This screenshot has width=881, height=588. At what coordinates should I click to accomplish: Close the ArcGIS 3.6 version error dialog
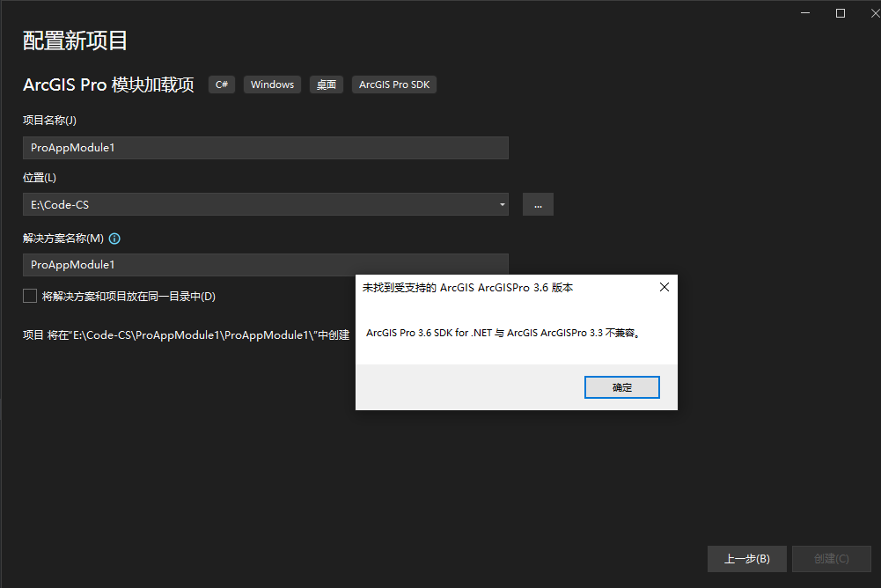[x=664, y=287]
